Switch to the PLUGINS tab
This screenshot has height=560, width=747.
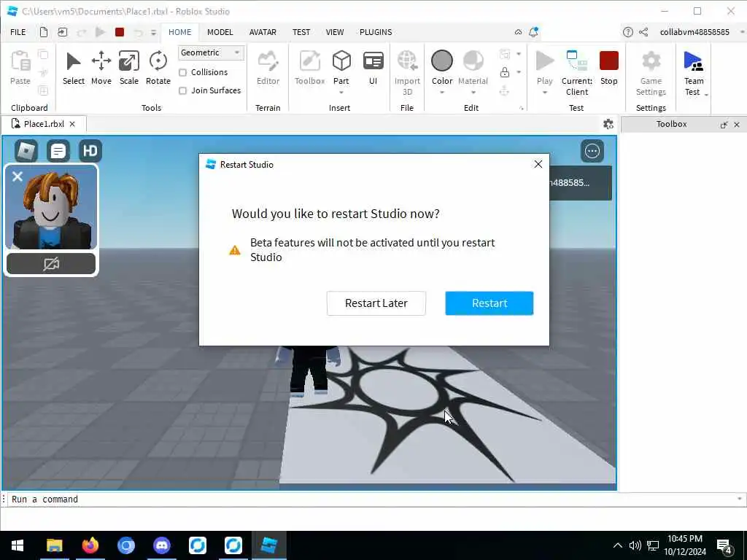pos(376,32)
